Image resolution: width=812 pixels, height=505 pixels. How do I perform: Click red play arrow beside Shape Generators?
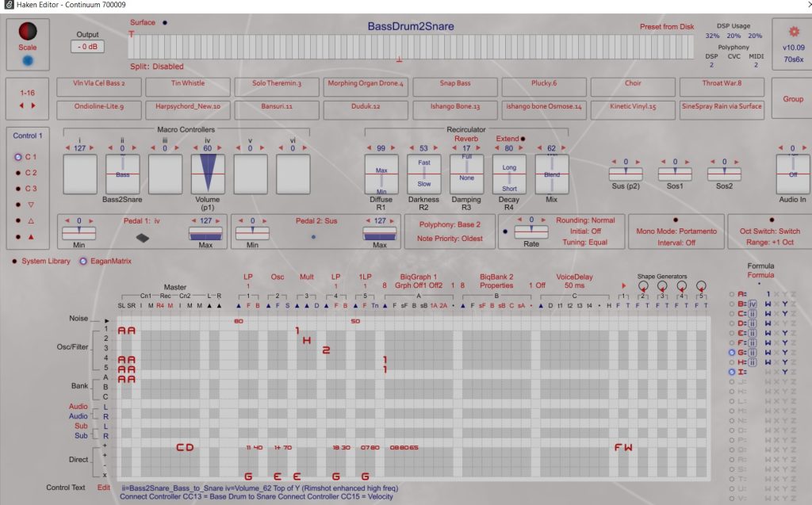pyautogui.click(x=624, y=285)
